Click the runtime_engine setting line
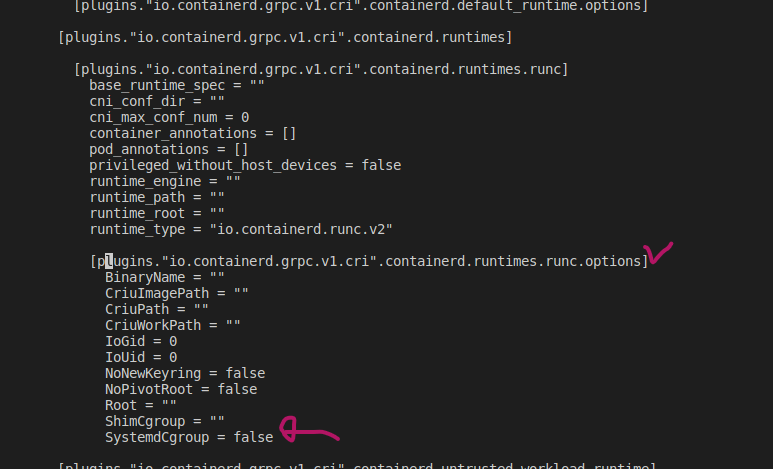The height and width of the screenshot is (469, 773). [x=165, y=181]
